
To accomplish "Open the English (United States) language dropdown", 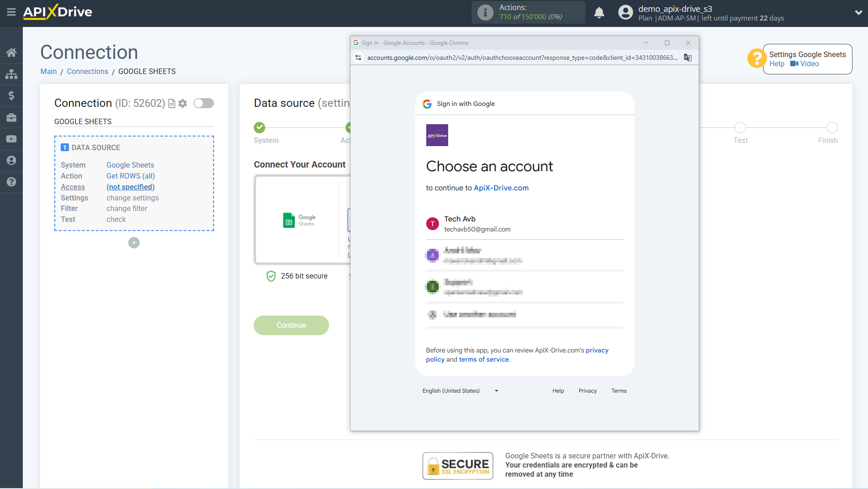I will click(x=460, y=390).
